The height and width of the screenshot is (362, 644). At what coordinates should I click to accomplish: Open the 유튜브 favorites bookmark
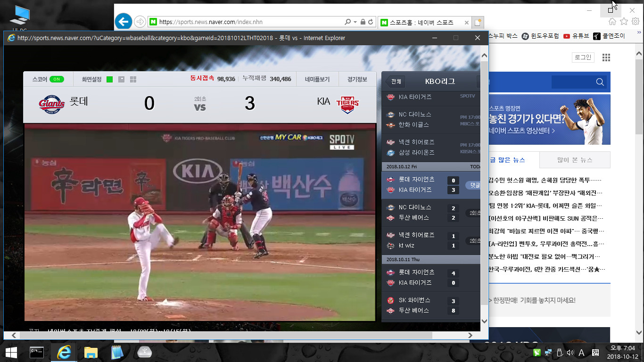(x=576, y=36)
